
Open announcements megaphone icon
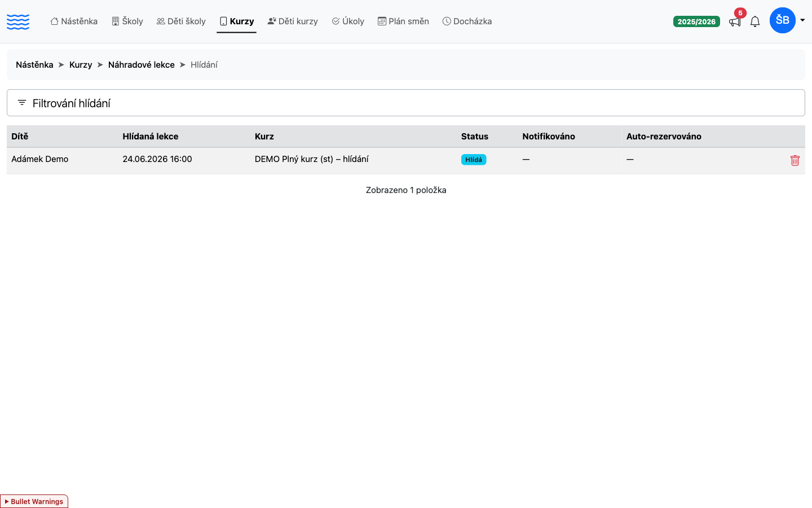click(x=735, y=21)
